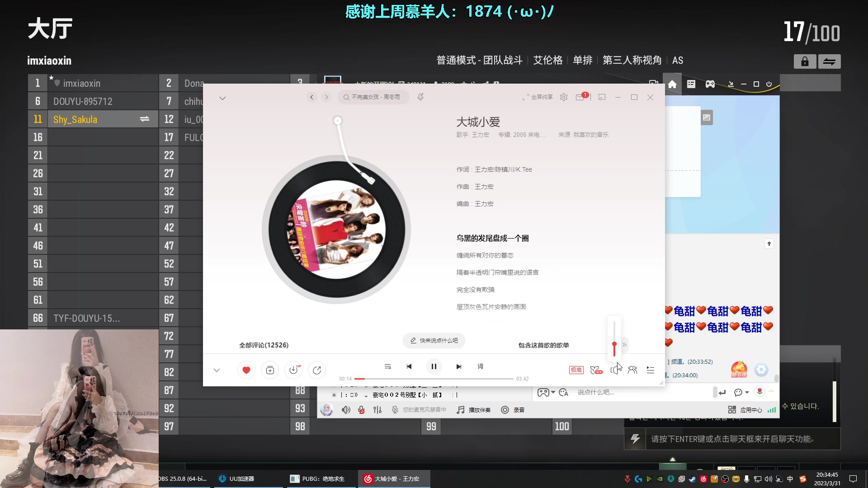Expand chat toolbar up chevron

tap(771, 391)
